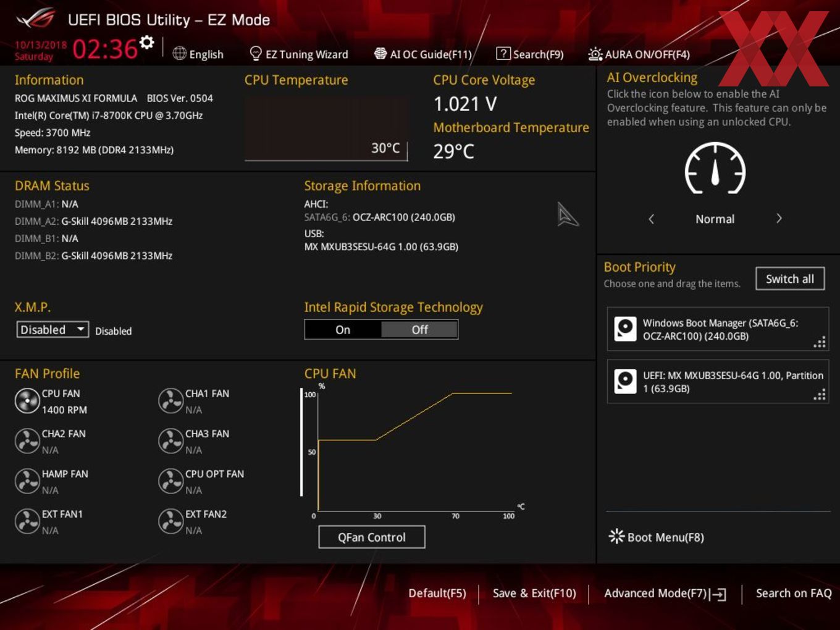Screen dimensions: 840x630
Task: Click the CPU FAN curve graph
Action: pyautogui.click(x=414, y=451)
